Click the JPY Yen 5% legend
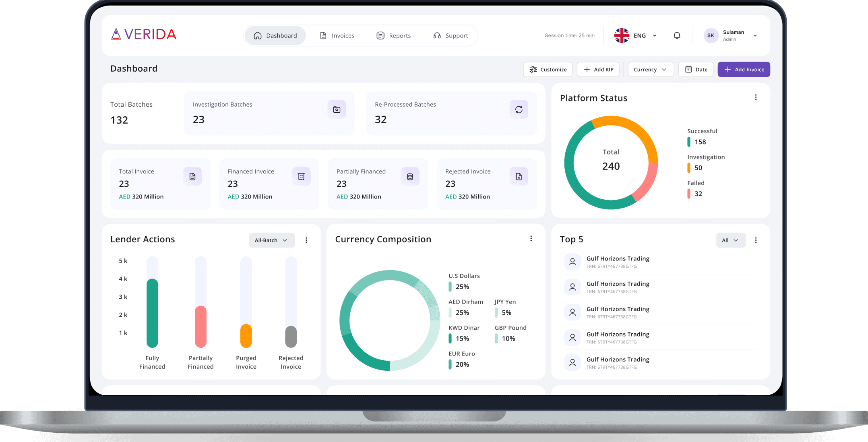Screen dimensions: 868x442 pos(505,307)
